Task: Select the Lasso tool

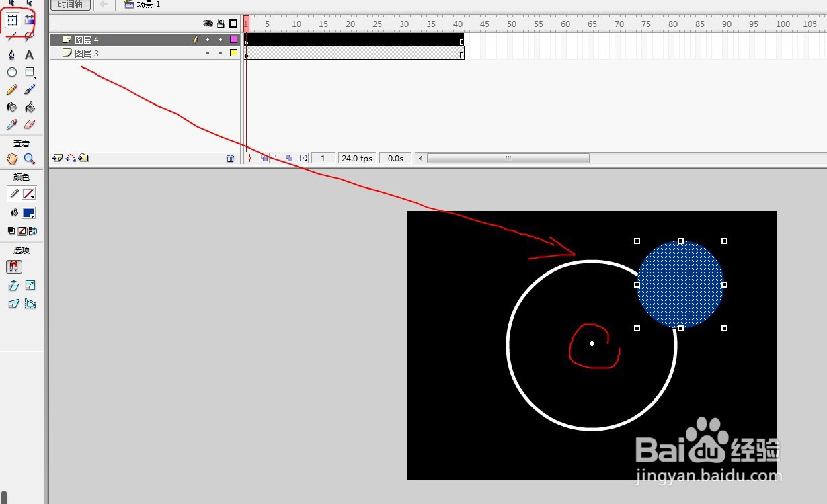Action: [x=30, y=36]
